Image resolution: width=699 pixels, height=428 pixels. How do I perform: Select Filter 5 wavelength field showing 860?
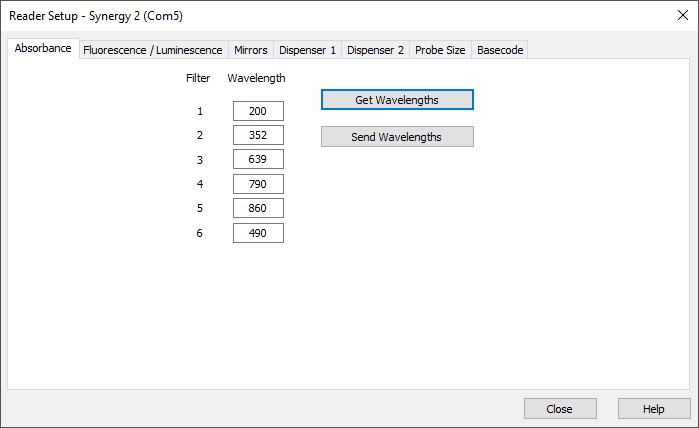[x=258, y=208]
